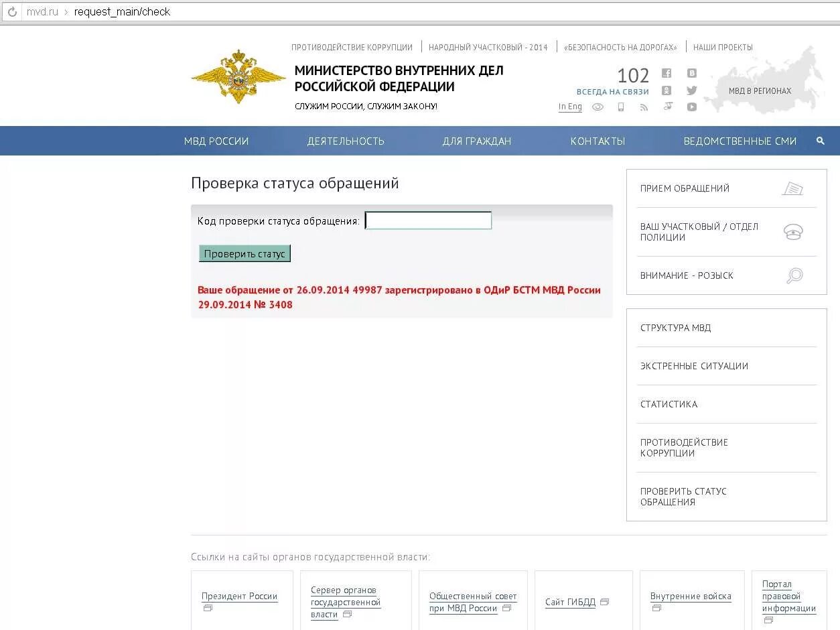Open Народный участковый - 2014 link

coord(488,48)
